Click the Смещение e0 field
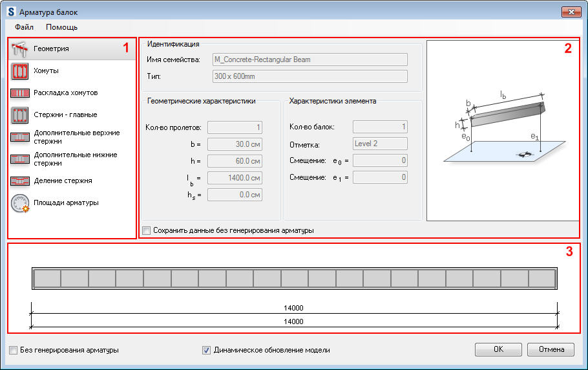 tap(380, 160)
